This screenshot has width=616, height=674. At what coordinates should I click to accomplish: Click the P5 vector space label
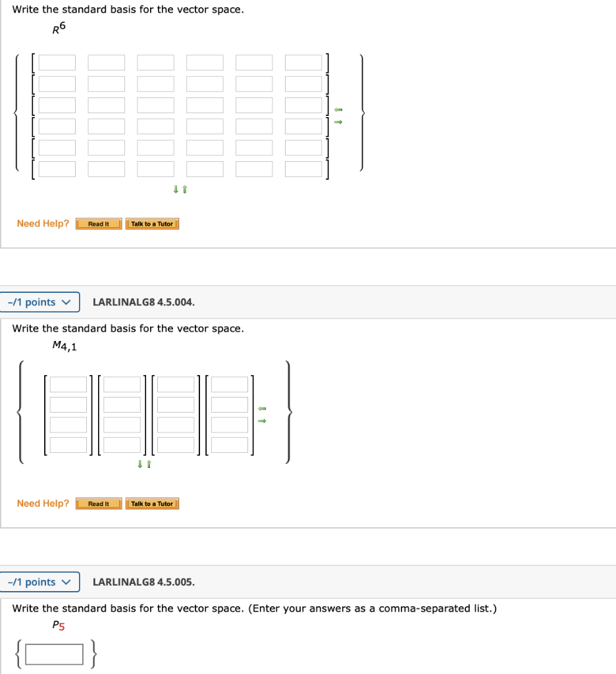point(59,625)
